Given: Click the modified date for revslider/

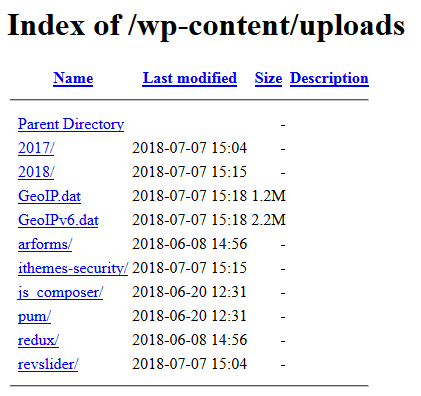Looking at the screenshot, I should click(x=189, y=364).
